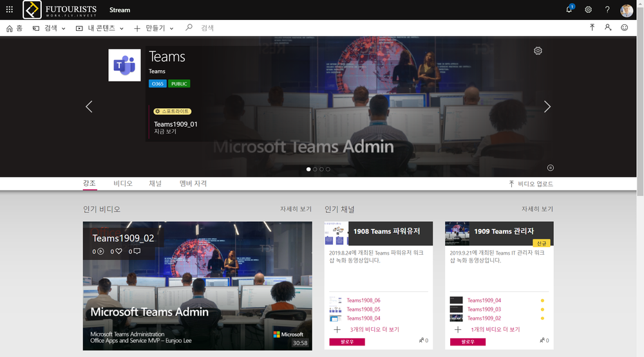This screenshot has height=357, width=644.
Task: Click the help question mark icon
Action: [607, 10]
